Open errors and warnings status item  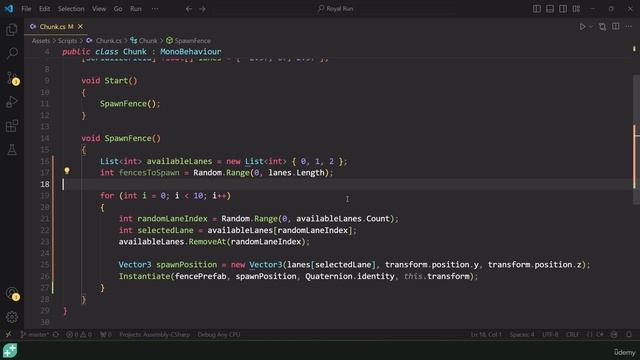coord(79,335)
